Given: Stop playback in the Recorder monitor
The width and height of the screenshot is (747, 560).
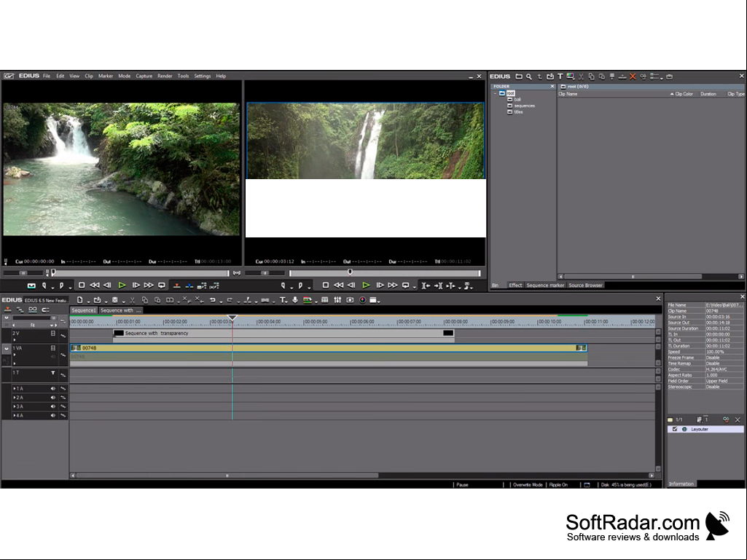Looking at the screenshot, I should [x=325, y=285].
